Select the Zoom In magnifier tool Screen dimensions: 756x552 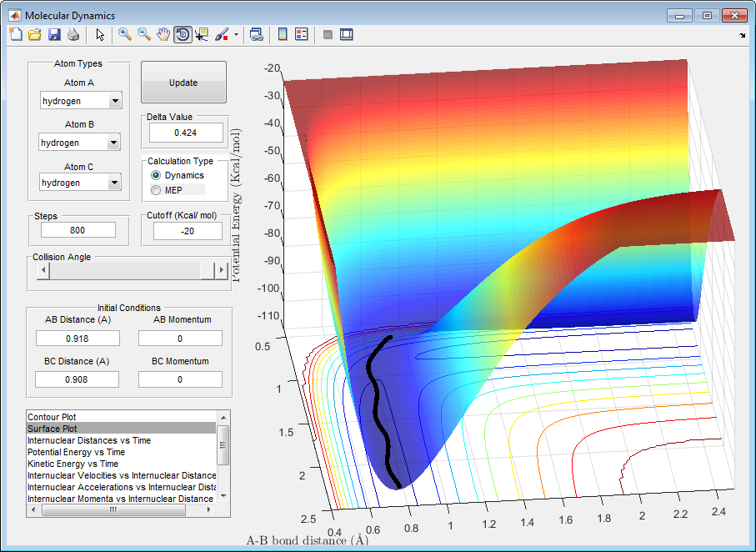coord(125,34)
